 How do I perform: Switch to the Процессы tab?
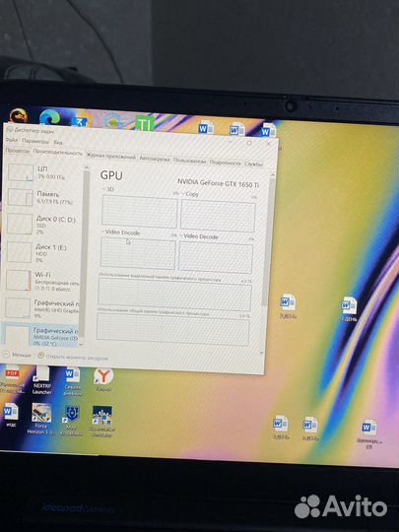(x=17, y=151)
